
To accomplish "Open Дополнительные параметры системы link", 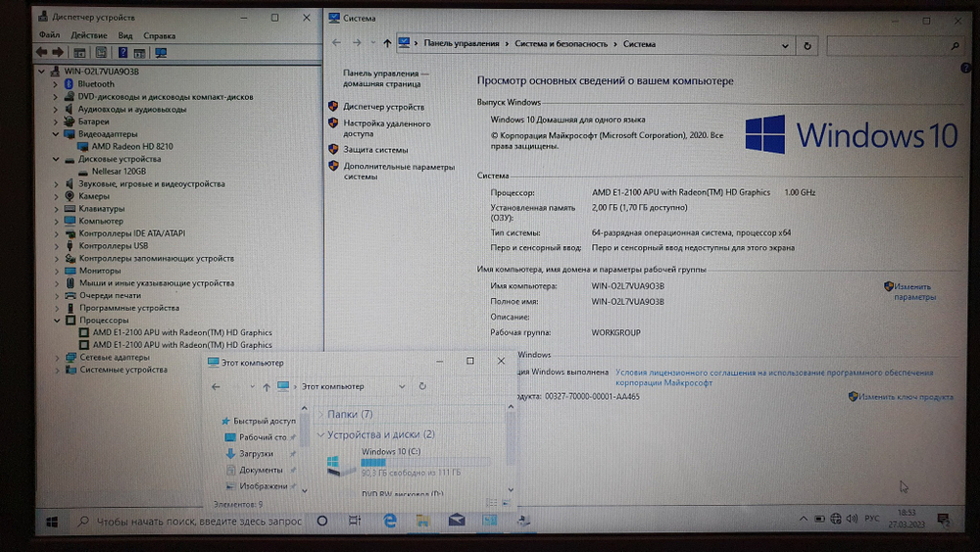I will tap(399, 172).
